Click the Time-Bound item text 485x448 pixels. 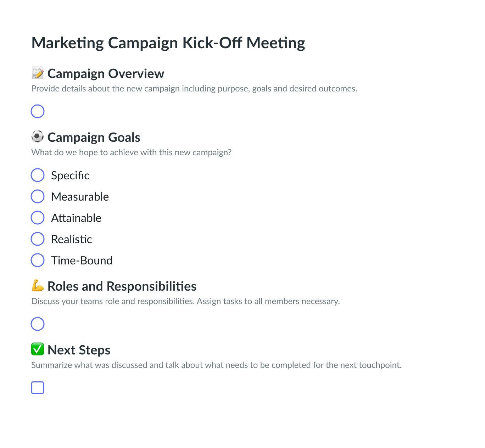(82, 261)
